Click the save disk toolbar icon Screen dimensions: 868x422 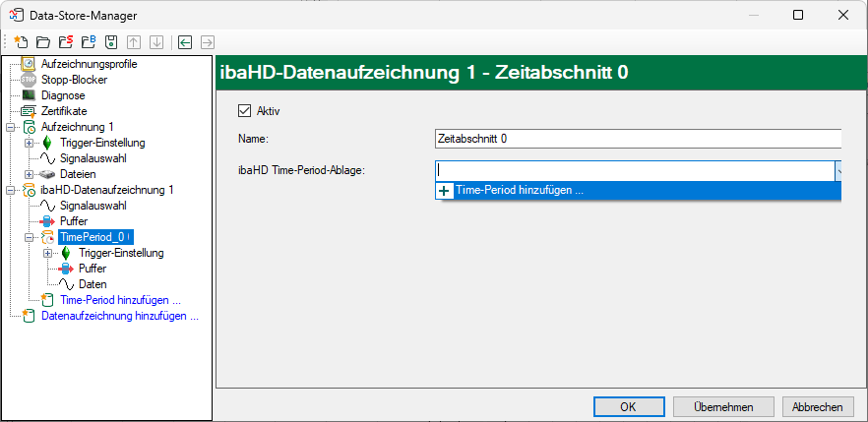(x=111, y=42)
